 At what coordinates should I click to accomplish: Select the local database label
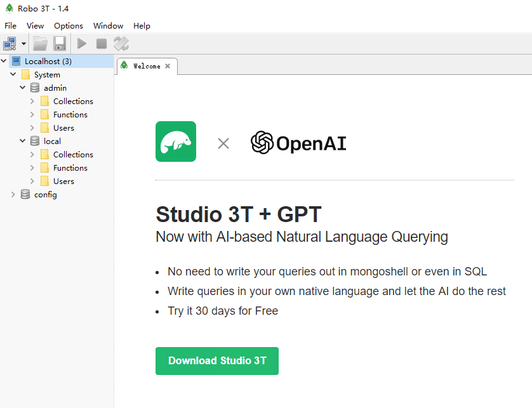[x=52, y=141]
